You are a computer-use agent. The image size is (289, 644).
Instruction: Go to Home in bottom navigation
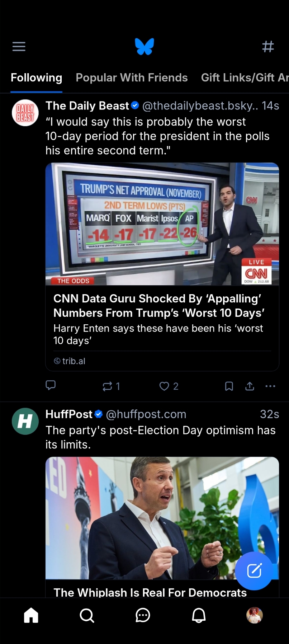31,615
